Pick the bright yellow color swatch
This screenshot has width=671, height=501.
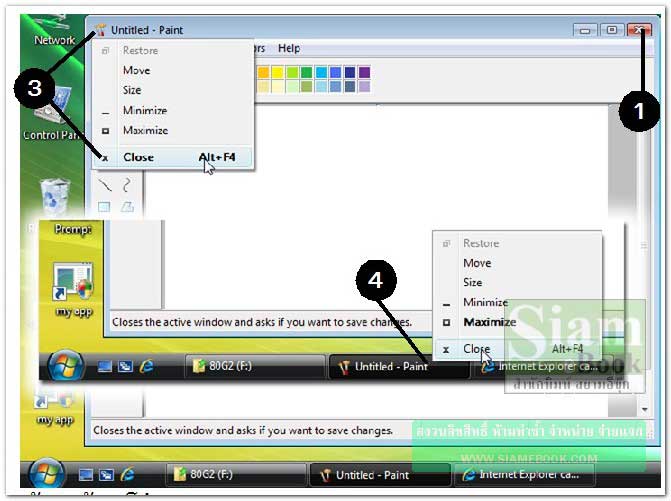[x=277, y=72]
